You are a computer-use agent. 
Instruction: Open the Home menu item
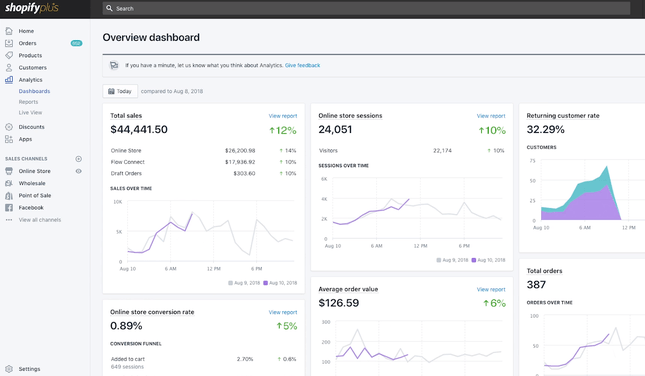(x=26, y=31)
